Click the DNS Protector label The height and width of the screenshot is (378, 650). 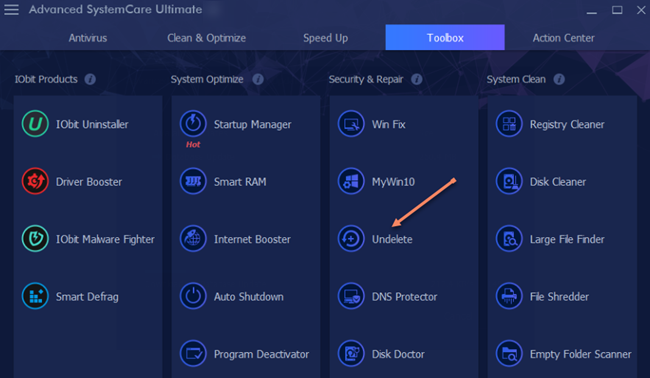(x=404, y=297)
